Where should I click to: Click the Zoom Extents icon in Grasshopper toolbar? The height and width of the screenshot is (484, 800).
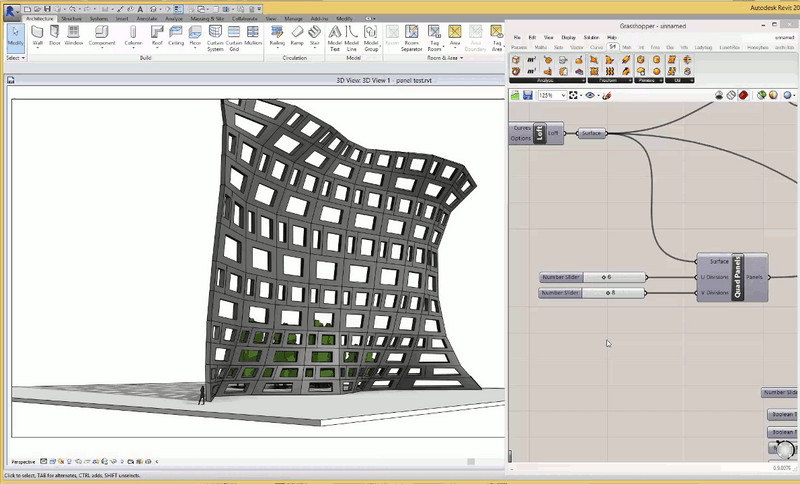(573, 96)
